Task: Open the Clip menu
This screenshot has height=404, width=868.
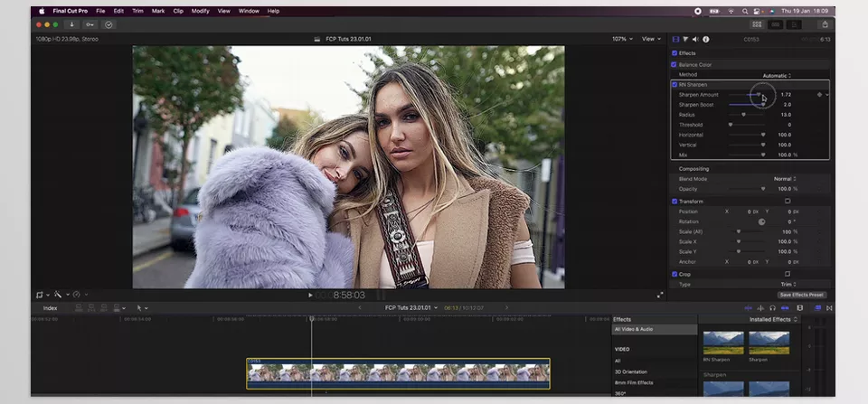Action: click(x=178, y=11)
